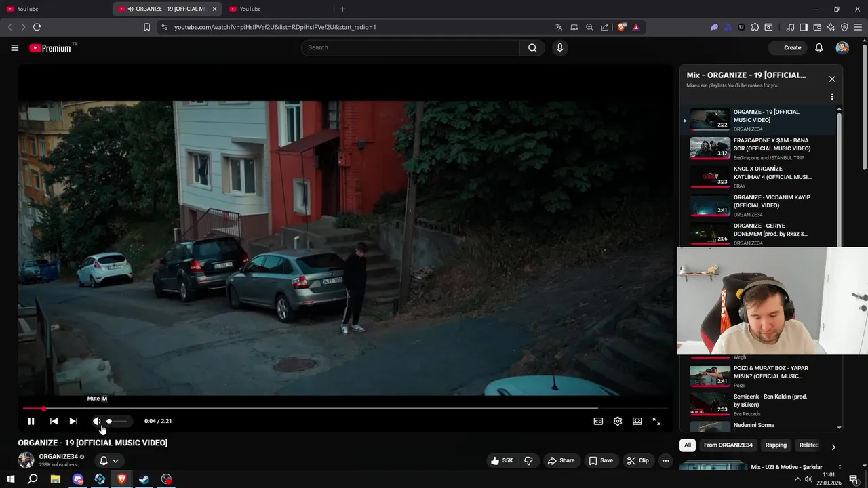Open Brave Shields lion icon

pyautogui.click(x=621, y=27)
